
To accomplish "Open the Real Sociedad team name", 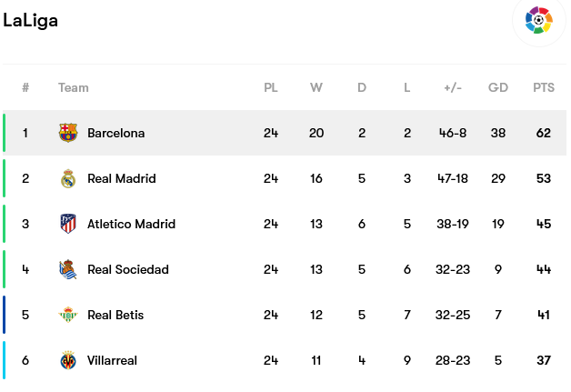I will [127, 269].
